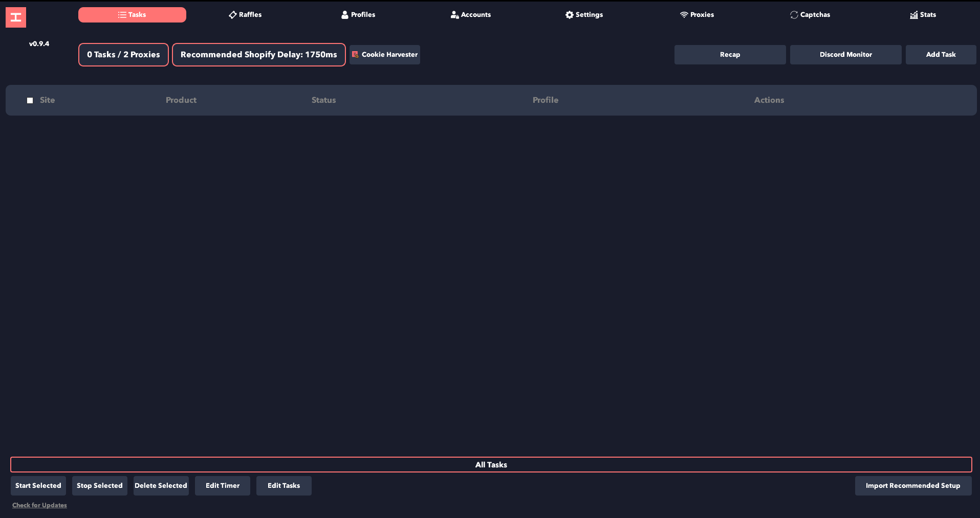980x518 pixels.
Task: Switch to the Profiles tab
Action: click(x=358, y=15)
